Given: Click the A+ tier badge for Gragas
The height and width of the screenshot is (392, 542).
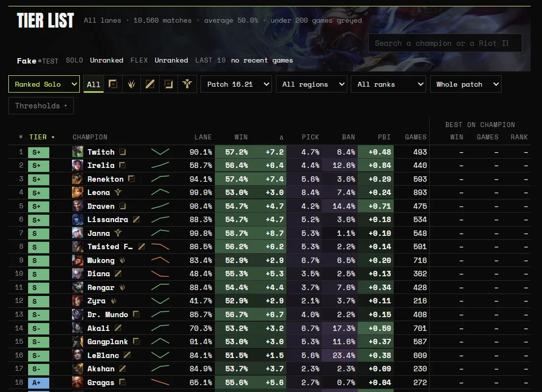Looking at the screenshot, I should pyautogui.click(x=38, y=383).
